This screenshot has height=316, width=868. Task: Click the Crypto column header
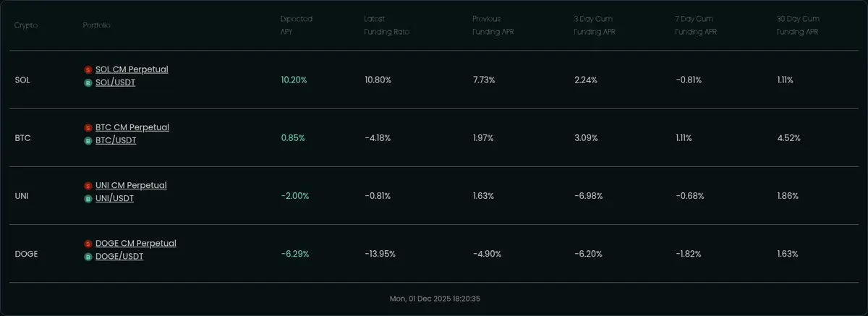26,25
